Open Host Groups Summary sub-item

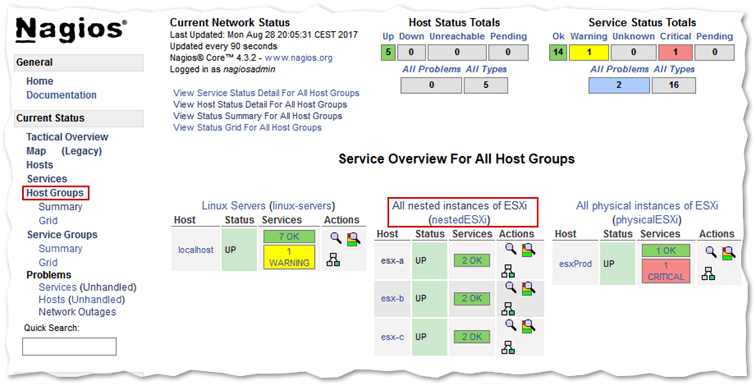pyautogui.click(x=60, y=207)
